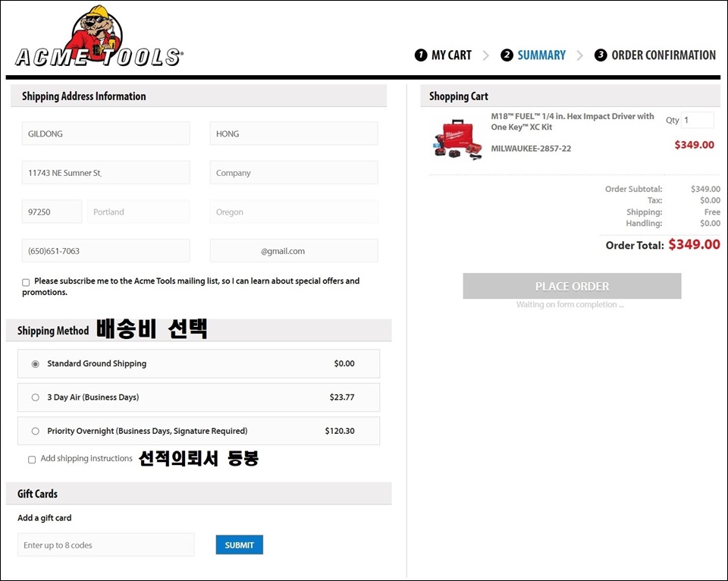Select 3 Day Air shipping option
728x581 pixels.
36,397
